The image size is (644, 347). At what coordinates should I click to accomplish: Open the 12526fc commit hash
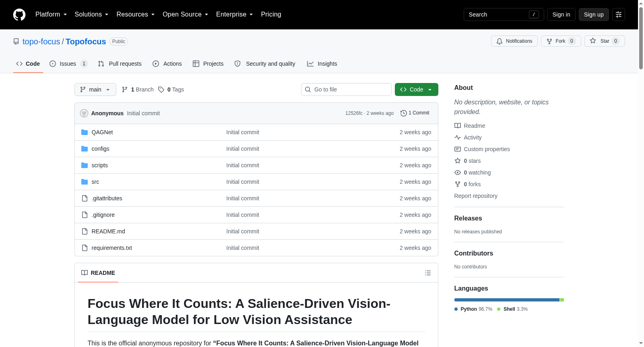click(354, 113)
